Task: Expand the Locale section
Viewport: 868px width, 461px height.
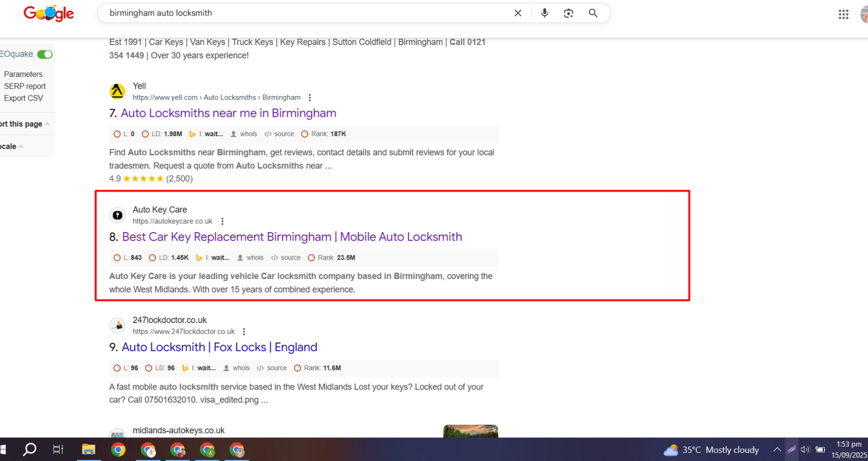Action: (21, 147)
